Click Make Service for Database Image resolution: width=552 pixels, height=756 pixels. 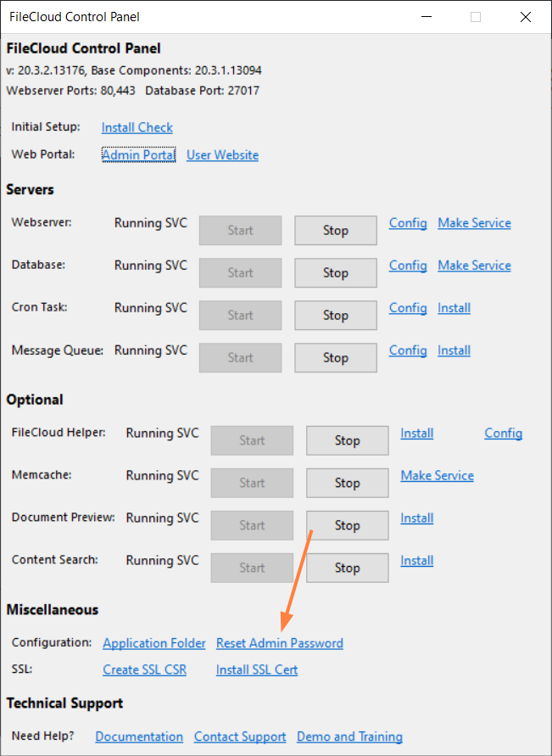pyautogui.click(x=474, y=266)
